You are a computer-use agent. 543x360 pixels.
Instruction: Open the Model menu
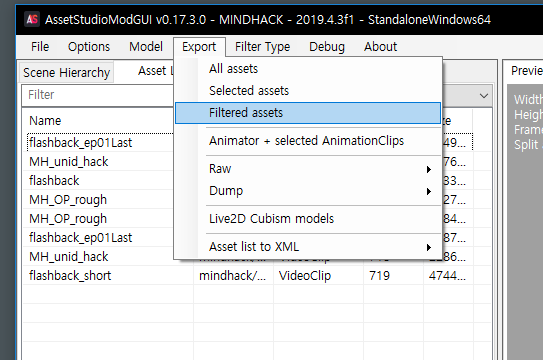(x=146, y=47)
